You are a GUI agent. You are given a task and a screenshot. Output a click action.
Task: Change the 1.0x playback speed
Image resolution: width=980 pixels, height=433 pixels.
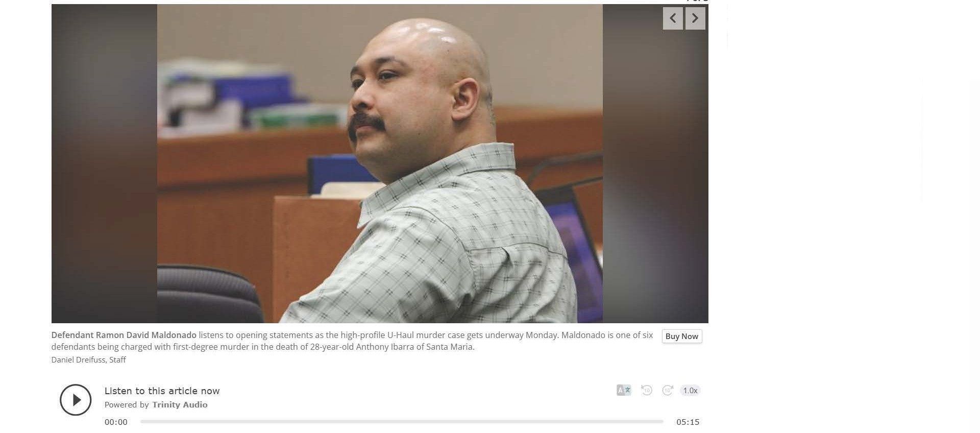pos(690,391)
